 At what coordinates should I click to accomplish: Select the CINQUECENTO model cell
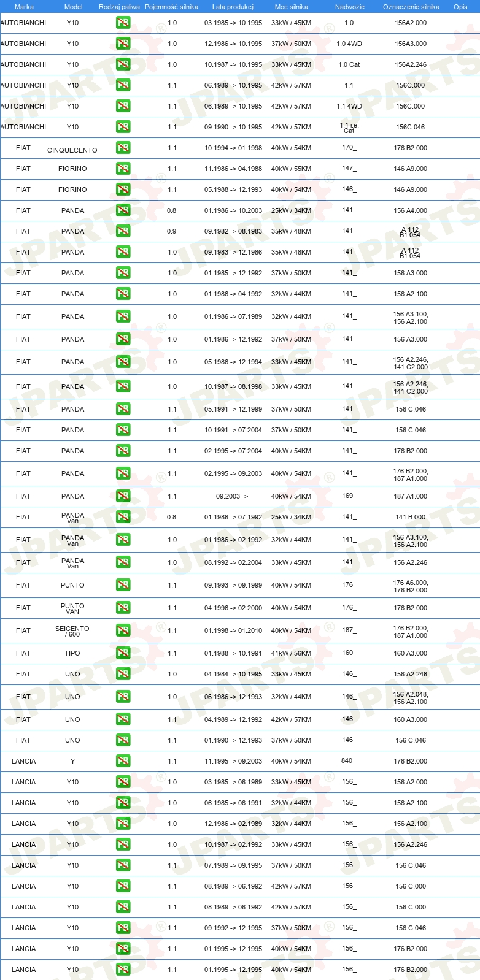[x=72, y=150]
